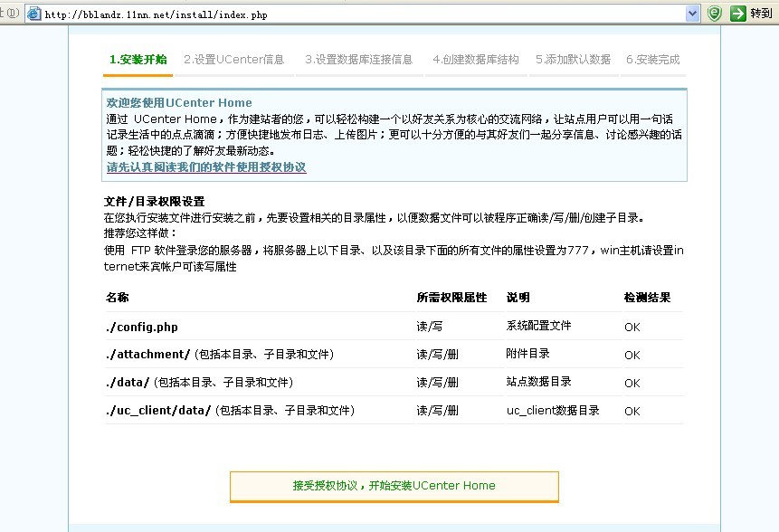Click the OK result for ./data/
This screenshot has height=532, width=779.
pos(632,383)
